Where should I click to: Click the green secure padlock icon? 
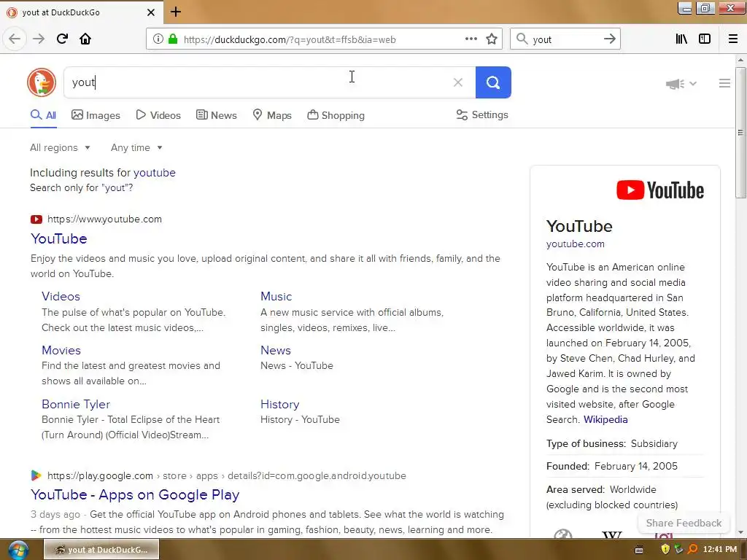[173, 39]
